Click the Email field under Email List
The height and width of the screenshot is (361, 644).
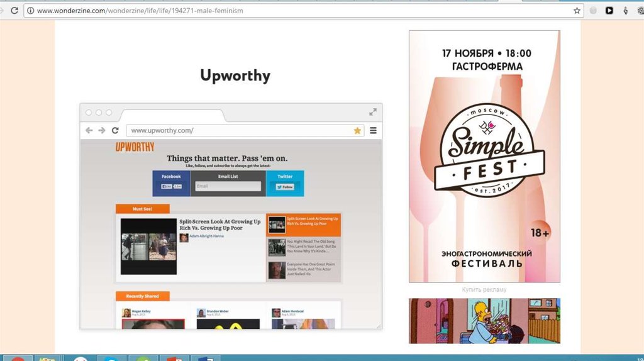(x=228, y=186)
